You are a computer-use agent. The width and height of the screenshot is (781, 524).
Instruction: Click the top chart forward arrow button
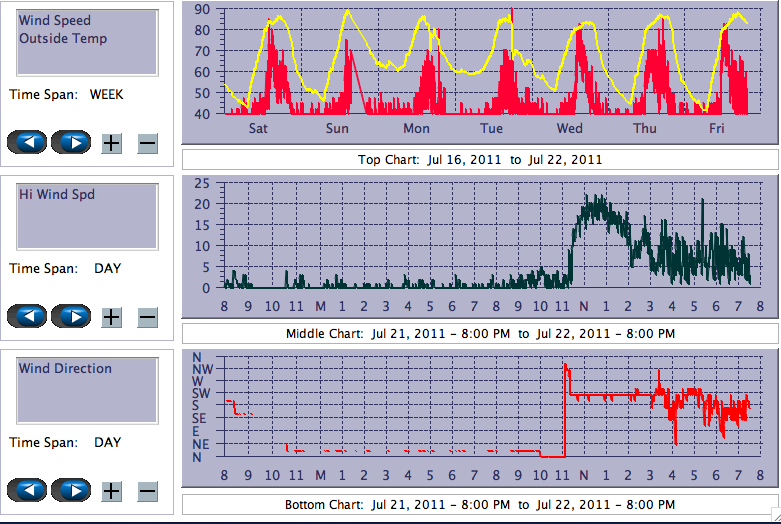pyautogui.click(x=71, y=143)
